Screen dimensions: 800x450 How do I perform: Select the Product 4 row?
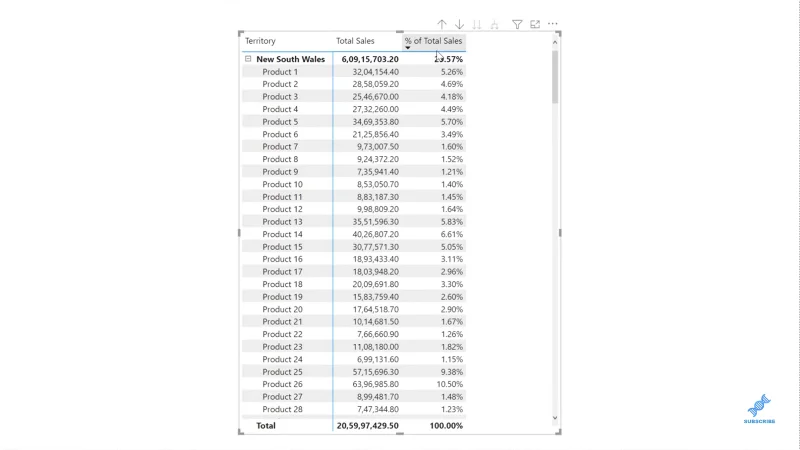(354, 109)
